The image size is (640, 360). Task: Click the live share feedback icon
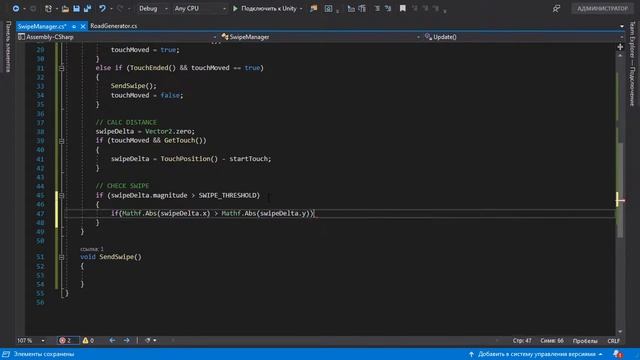pyautogui.click(x=556, y=8)
